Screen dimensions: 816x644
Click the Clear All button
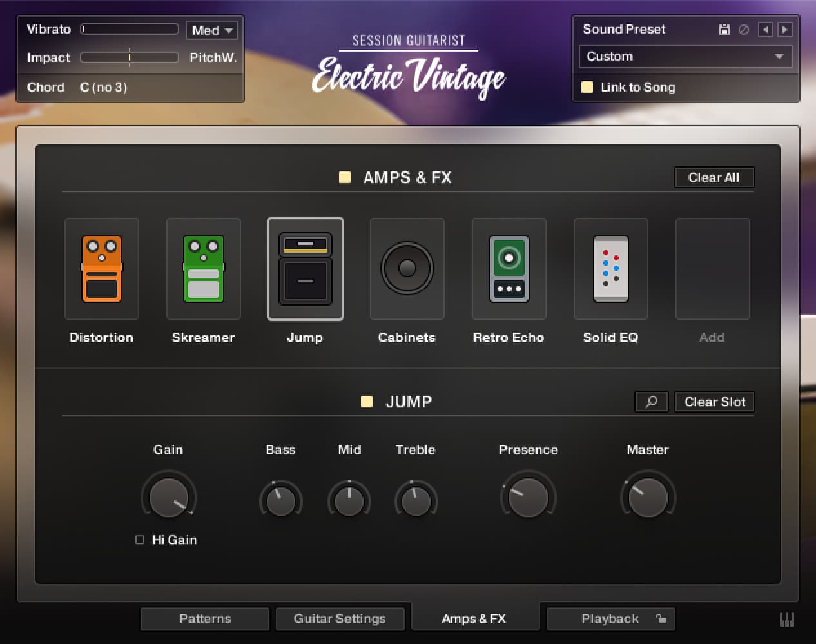714,177
